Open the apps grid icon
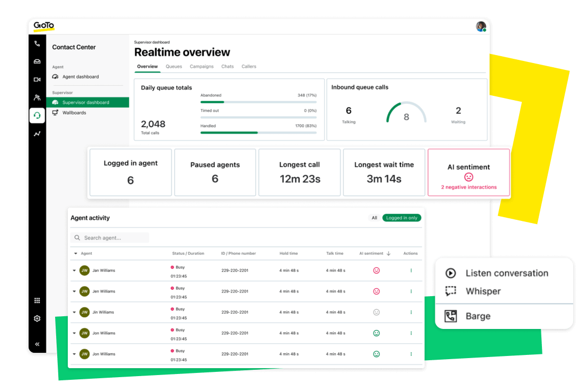The image size is (588, 392). coord(37,300)
